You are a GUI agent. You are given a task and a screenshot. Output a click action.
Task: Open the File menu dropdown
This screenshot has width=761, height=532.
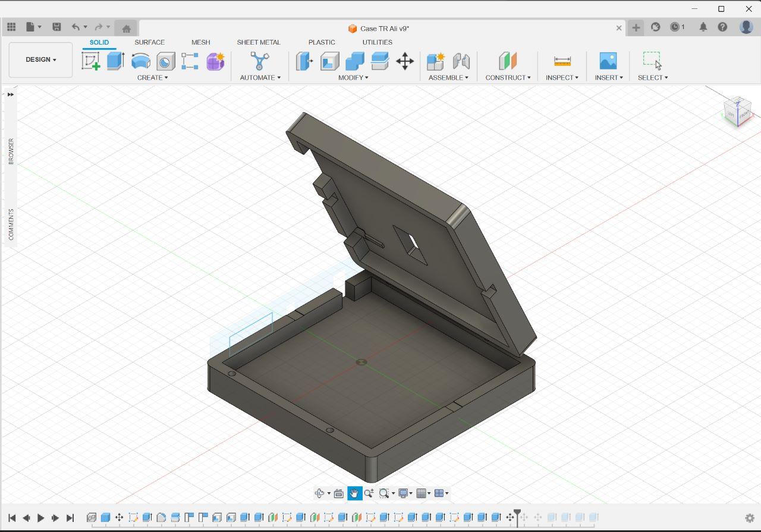tap(34, 27)
